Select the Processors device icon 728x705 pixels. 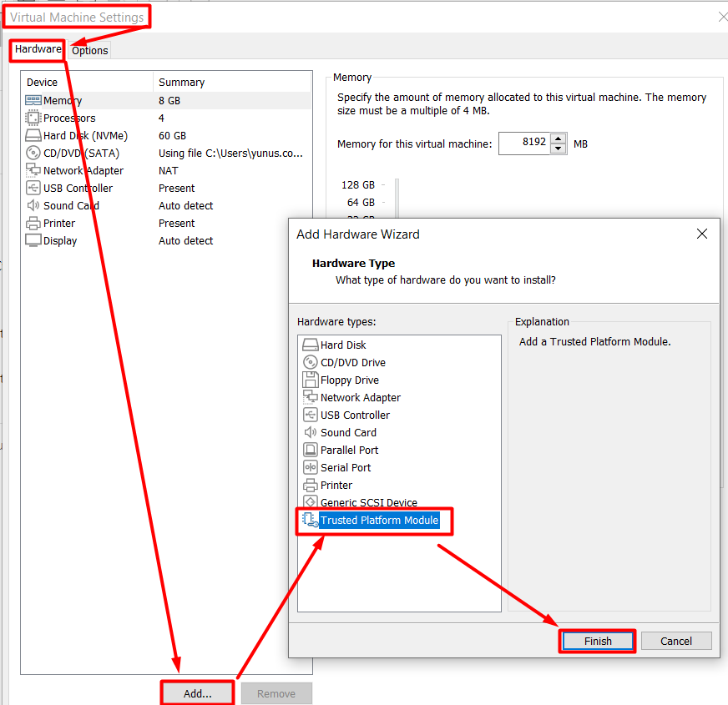pyautogui.click(x=33, y=118)
